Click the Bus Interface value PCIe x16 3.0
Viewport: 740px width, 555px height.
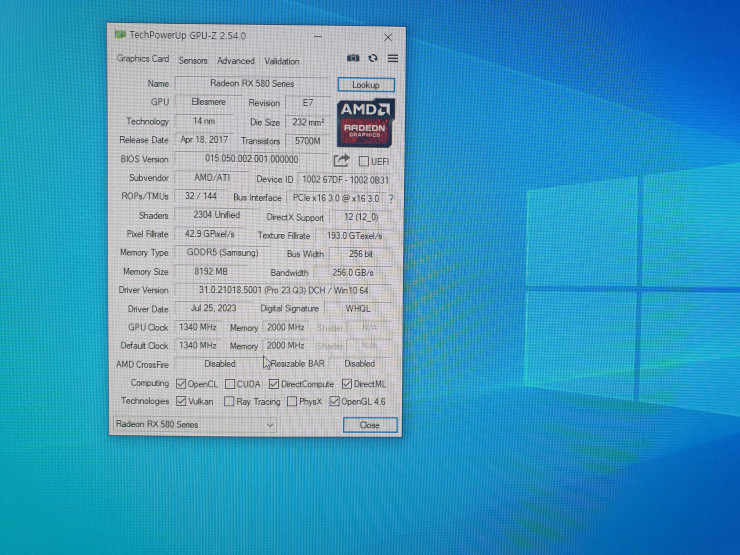pos(336,198)
